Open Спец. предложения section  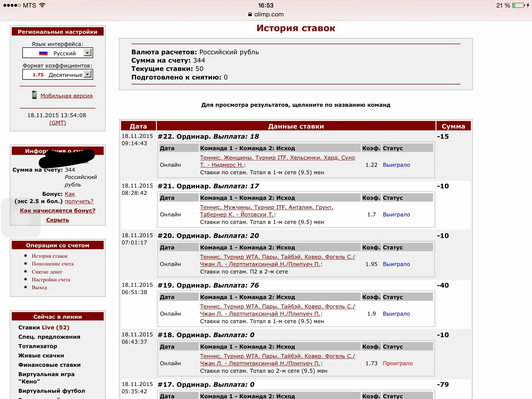[x=49, y=337]
